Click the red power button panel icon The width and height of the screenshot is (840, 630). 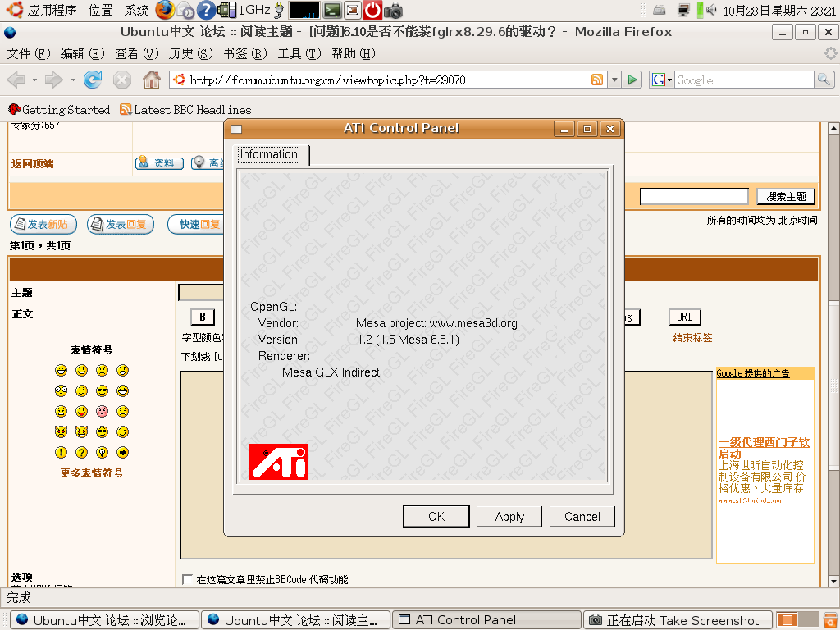(x=373, y=10)
